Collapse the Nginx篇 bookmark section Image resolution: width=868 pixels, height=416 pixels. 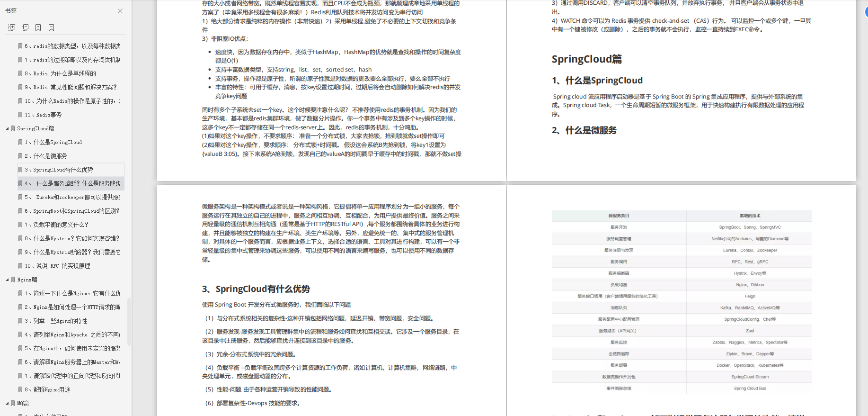[x=7, y=280]
